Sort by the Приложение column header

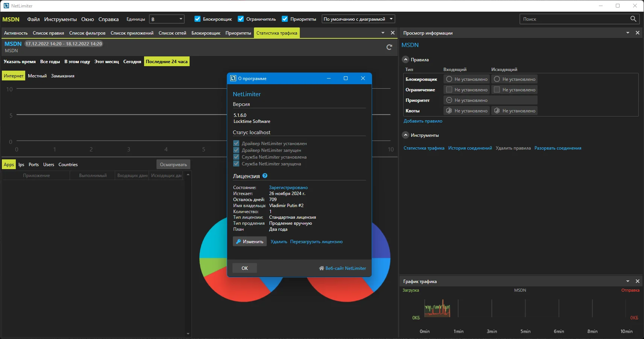point(36,176)
